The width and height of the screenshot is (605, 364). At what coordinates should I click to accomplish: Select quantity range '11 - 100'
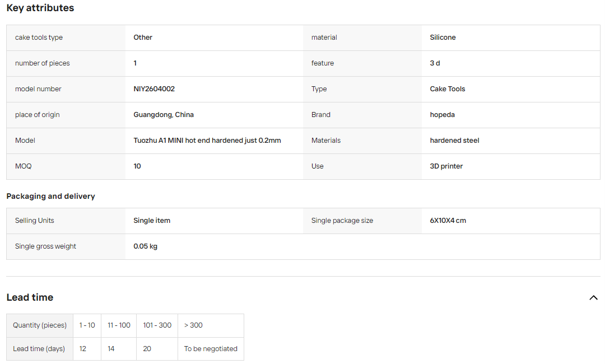[x=119, y=325]
